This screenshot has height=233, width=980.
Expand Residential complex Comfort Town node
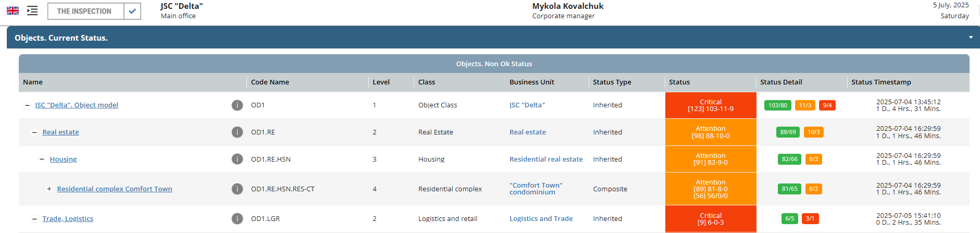pos(49,189)
